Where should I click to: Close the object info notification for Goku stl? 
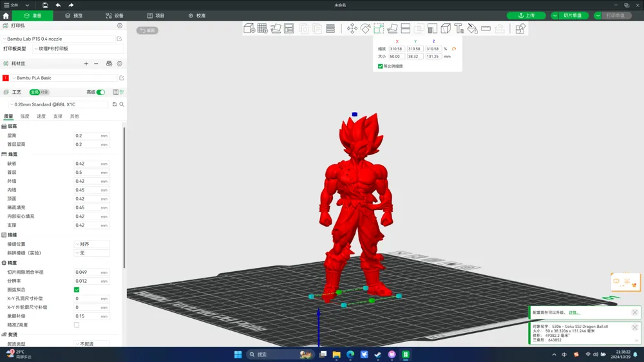[634, 327]
